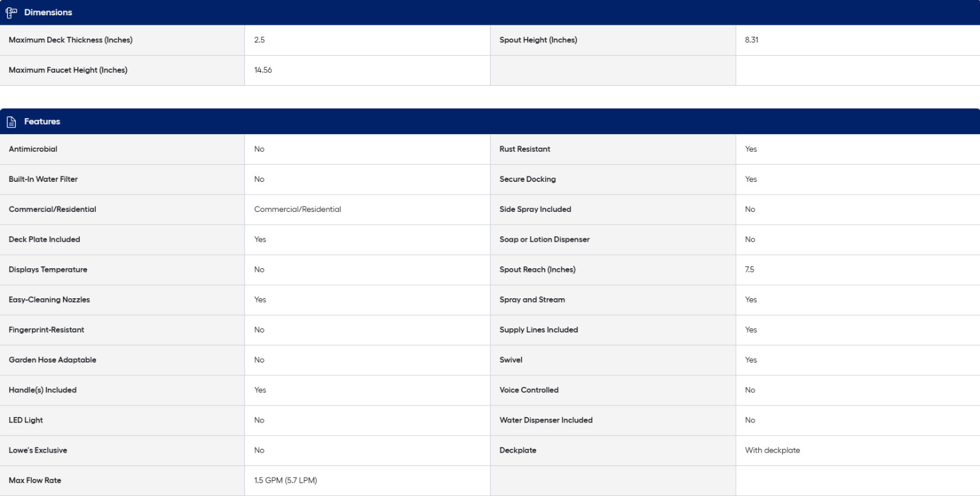The image size is (980, 496).
Task: Click the Built-In Water Filter label
Action: (43, 179)
